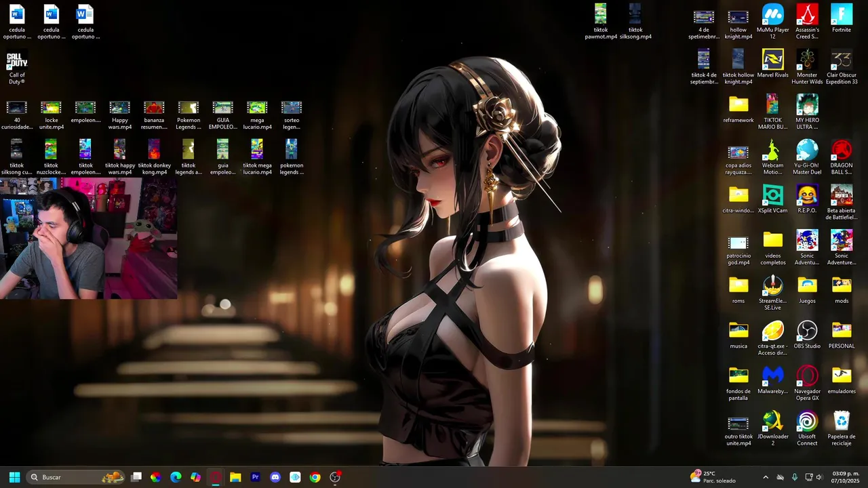Open File Explorer from the taskbar

[235, 477]
